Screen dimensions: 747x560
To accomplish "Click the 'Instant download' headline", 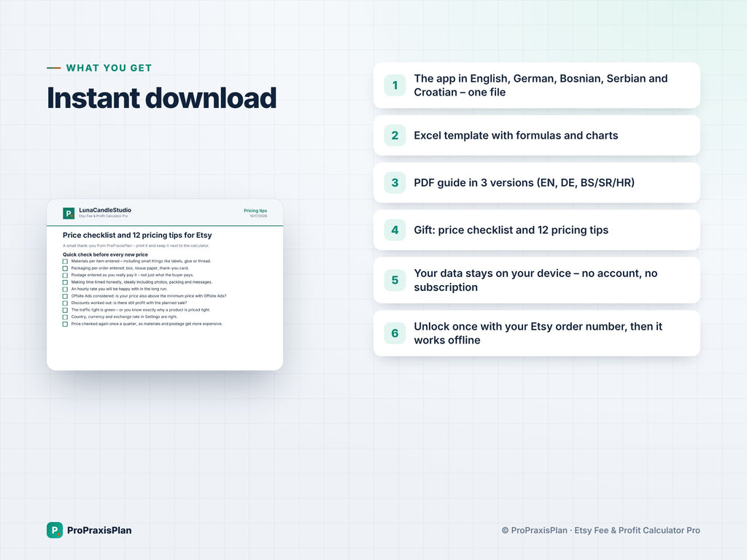I will [161, 98].
